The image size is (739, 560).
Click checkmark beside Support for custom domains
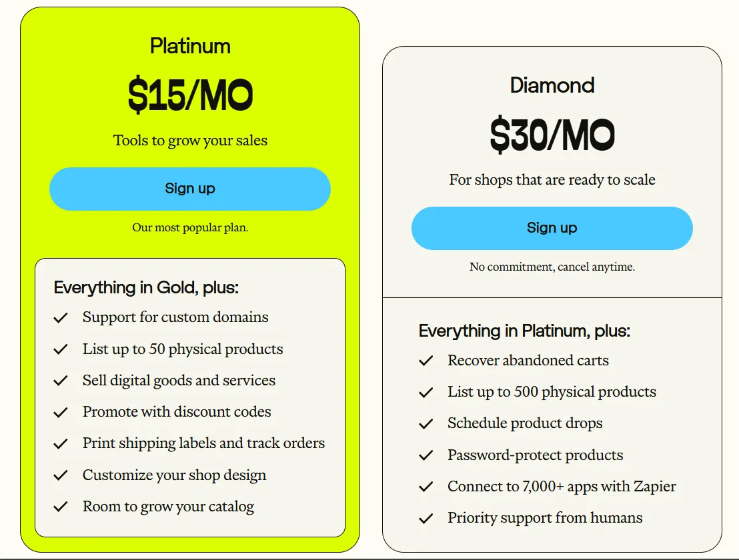(x=61, y=318)
